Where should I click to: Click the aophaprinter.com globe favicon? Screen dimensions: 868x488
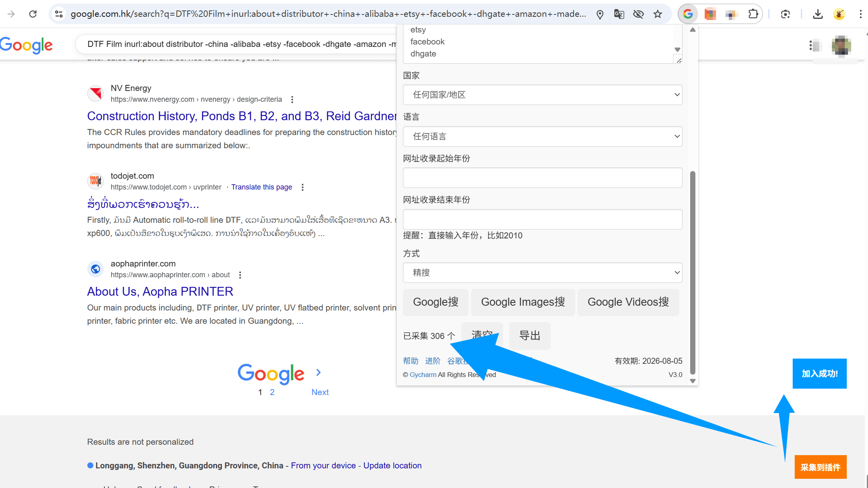[x=96, y=269]
